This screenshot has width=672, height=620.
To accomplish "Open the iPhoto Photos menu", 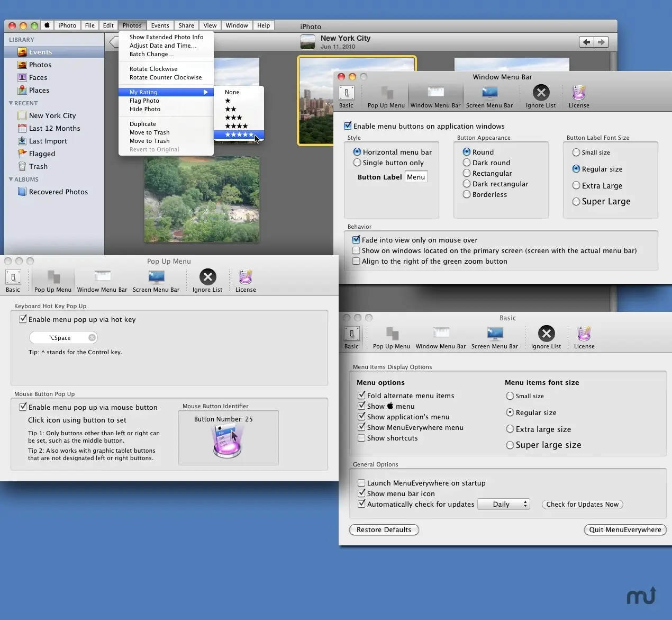I will click(132, 25).
